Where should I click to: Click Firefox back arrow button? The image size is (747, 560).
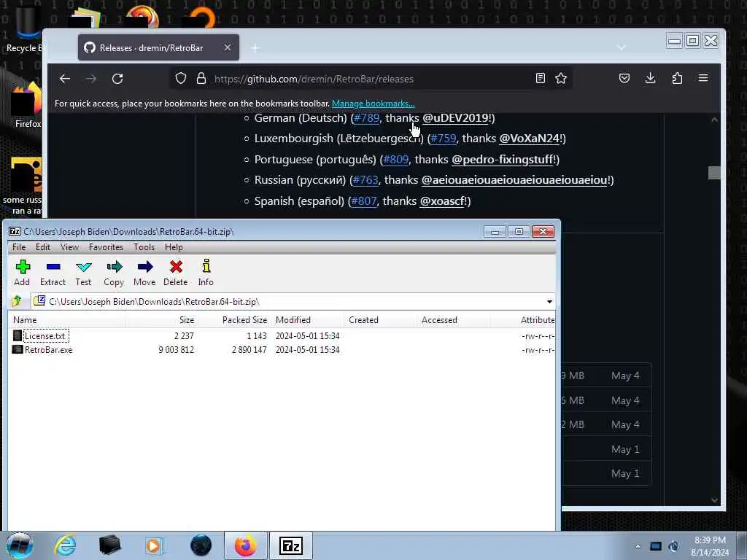65,79
